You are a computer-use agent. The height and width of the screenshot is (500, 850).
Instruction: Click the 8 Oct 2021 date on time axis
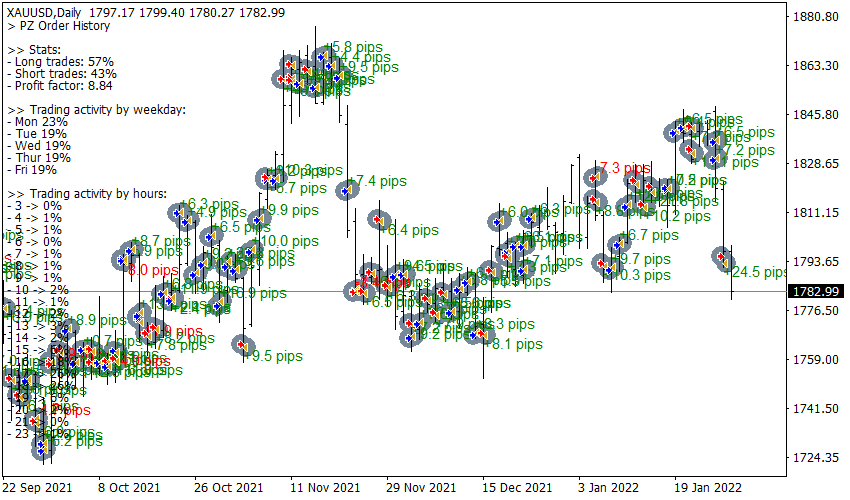129,488
